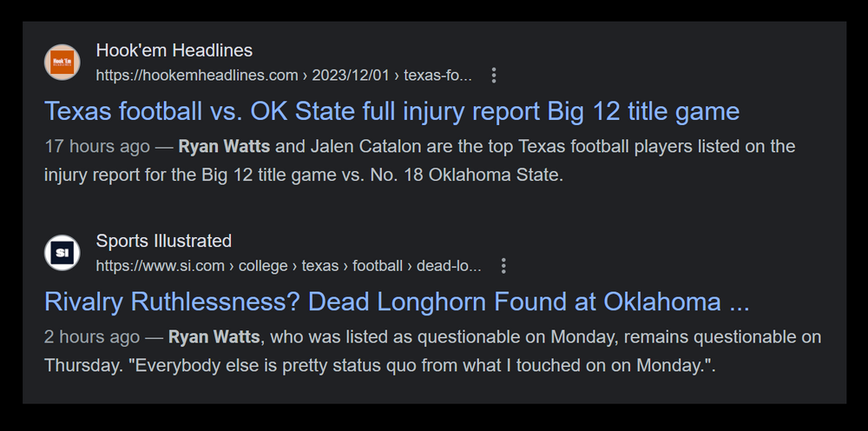Click bold 'Ryan Watts' in SI snippet
This screenshot has width=868, height=431.
coord(214,336)
